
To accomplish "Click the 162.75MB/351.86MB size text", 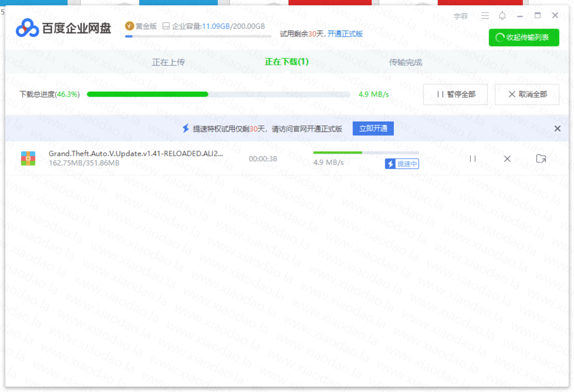I will [84, 163].
